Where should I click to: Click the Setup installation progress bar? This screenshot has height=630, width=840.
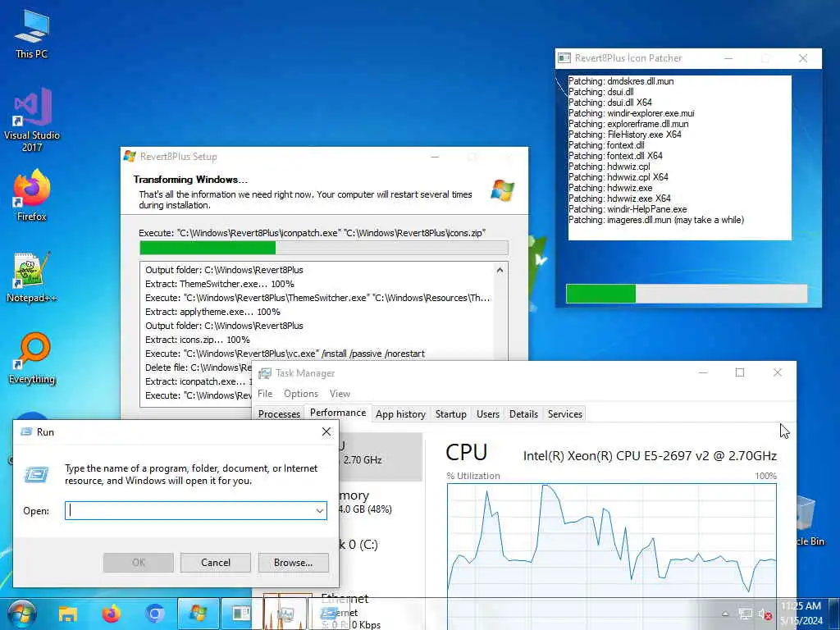tap(323, 248)
